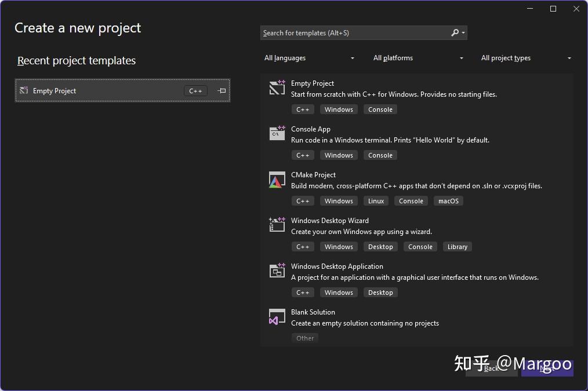Click Desktop tag under Windows Desktop Wizard

point(380,247)
